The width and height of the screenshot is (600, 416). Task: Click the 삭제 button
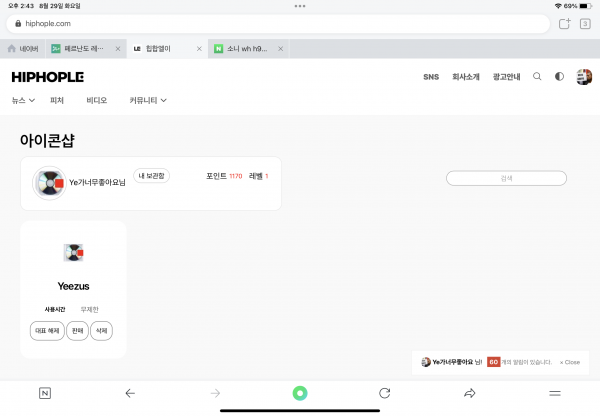(101, 331)
